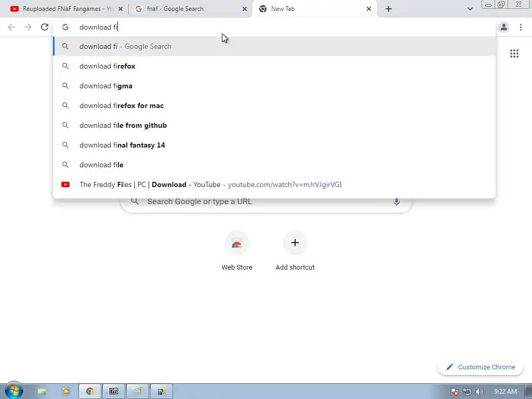Open the Google apps grid

coord(514,54)
